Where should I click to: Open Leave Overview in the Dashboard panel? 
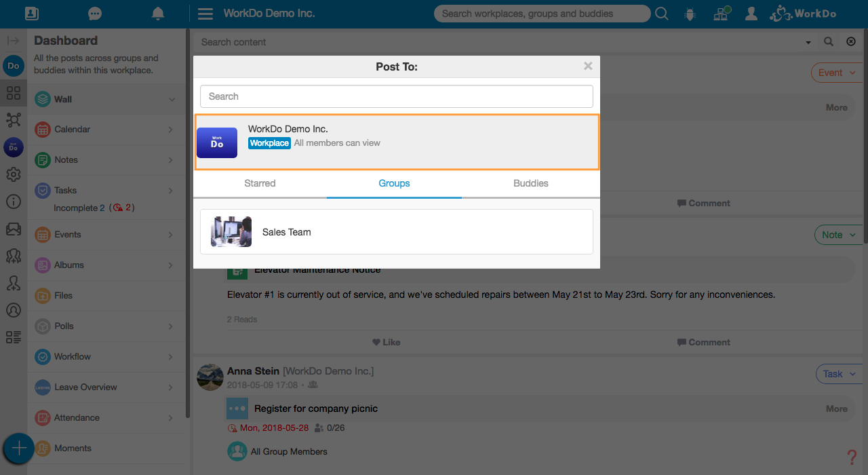106,387
